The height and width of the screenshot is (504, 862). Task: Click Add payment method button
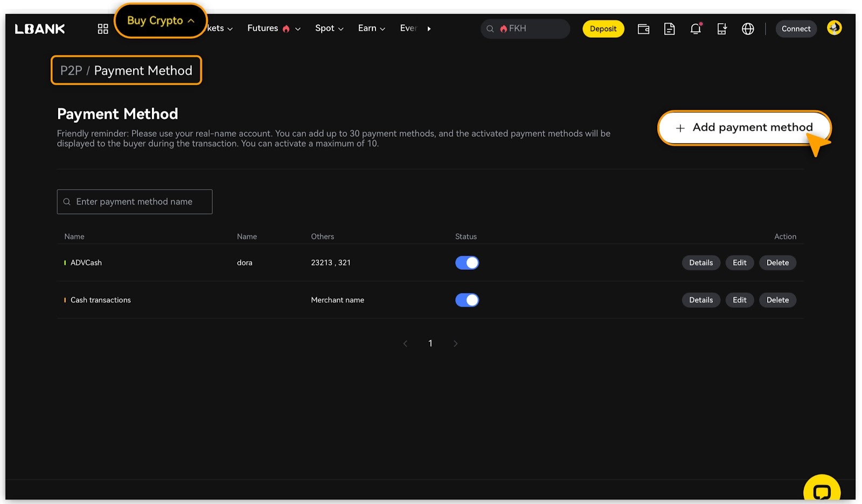click(x=743, y=128)
